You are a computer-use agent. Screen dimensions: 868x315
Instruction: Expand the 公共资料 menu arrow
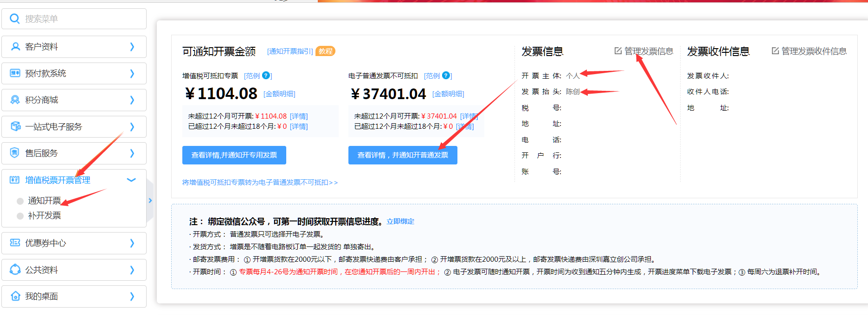coord(132,270)
